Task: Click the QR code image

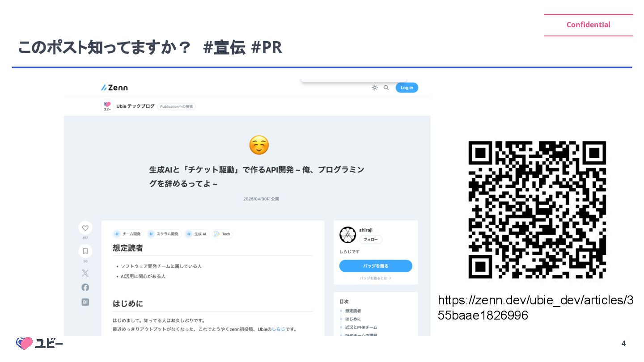Action: click(x=537, y=210)
